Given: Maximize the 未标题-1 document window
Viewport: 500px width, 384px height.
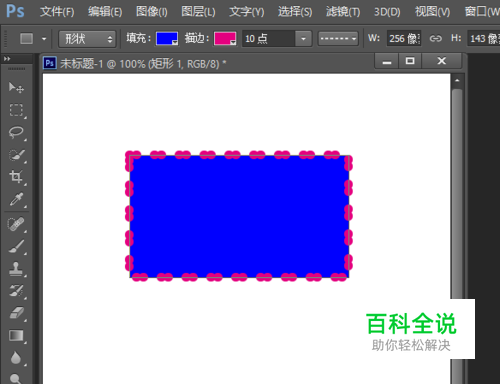Looking at the screenshot, I should point(410,61).
